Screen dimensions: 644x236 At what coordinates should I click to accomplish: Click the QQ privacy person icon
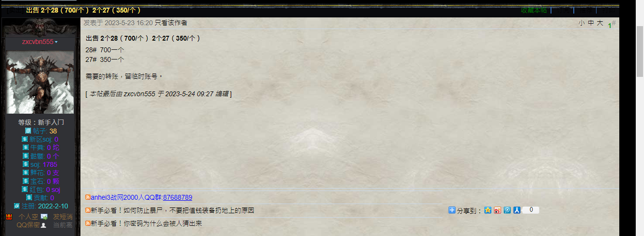tap(43, 225)
